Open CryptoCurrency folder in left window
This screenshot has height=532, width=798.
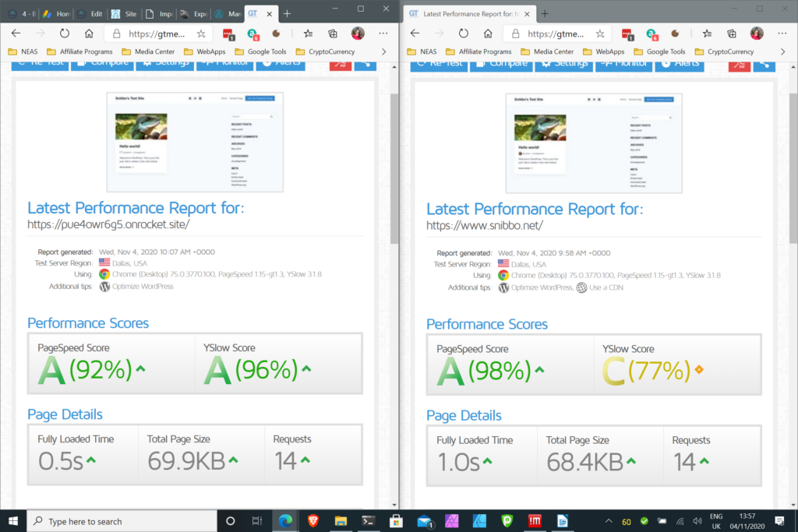[x=325, y=51]
